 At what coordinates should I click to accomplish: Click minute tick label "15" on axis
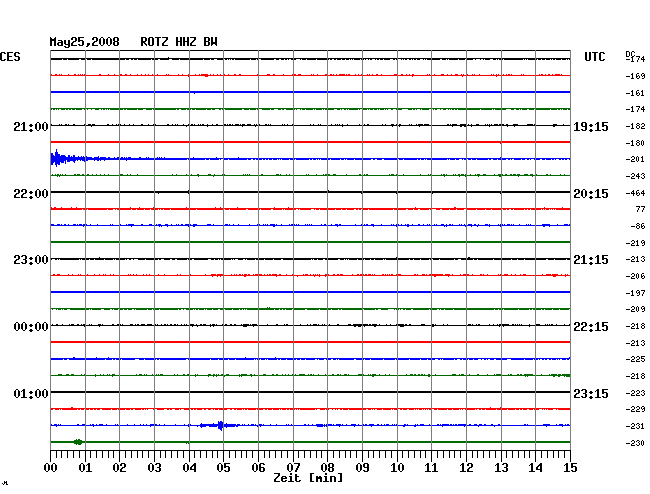click(x=570, y=468)
